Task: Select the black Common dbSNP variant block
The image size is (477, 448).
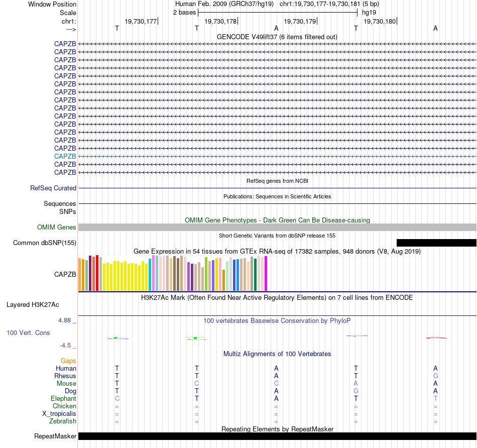Action: (436, 243)
